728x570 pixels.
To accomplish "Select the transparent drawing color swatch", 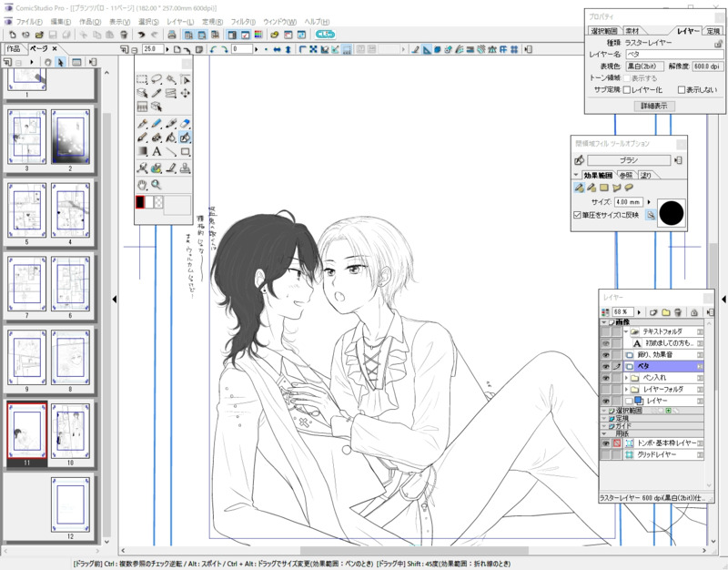I will (158, 202).
